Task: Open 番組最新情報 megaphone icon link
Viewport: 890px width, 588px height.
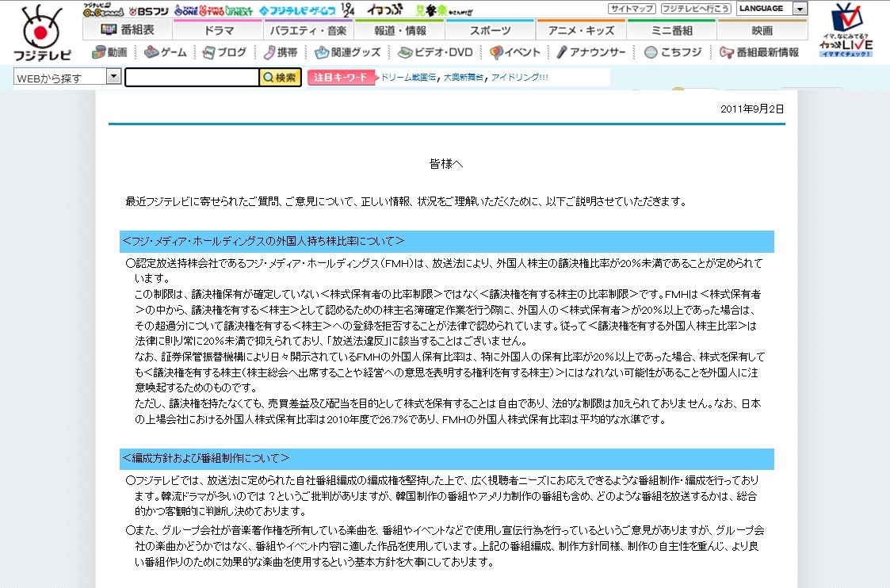Action: click(759, 52)
